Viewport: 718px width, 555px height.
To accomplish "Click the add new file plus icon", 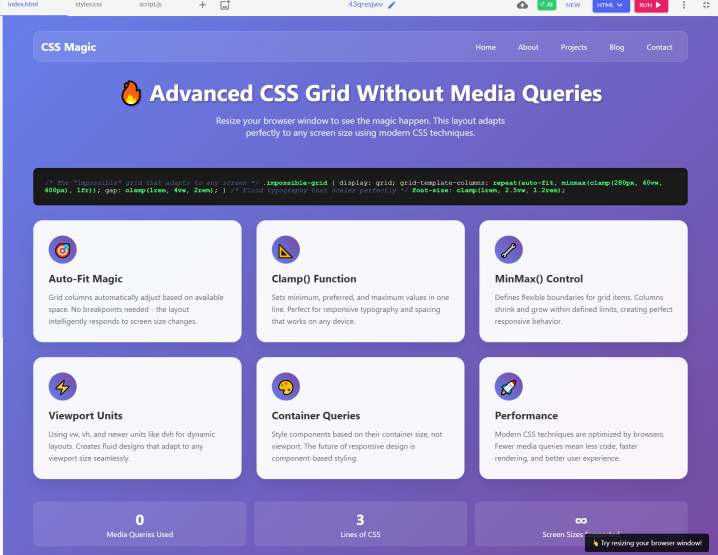I will click(202, 5).
